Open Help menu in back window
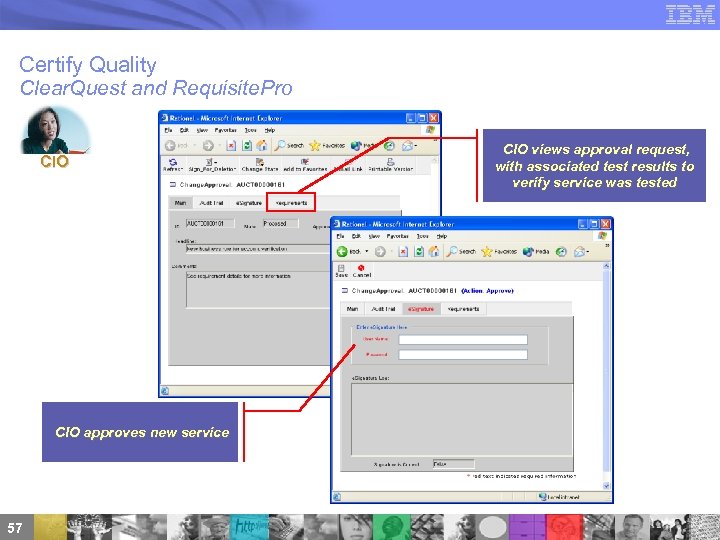This screenshot has height=540, width=720. point(270,130)
